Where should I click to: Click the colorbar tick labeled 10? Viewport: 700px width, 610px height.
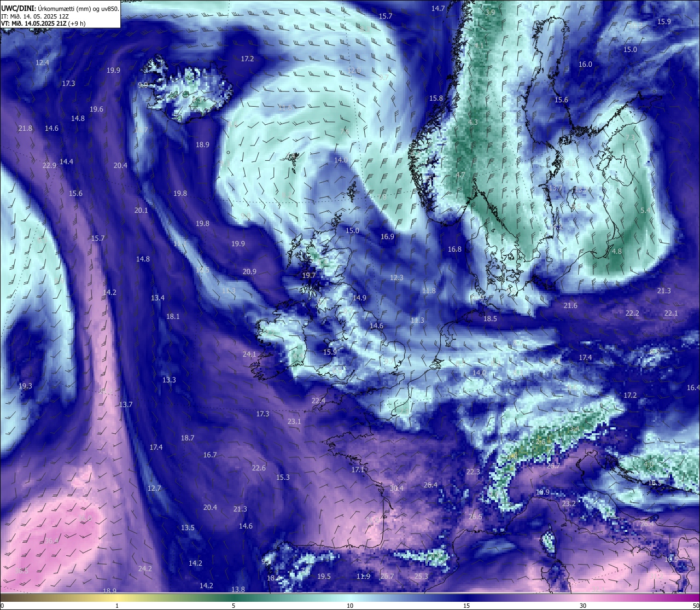click(x=350, y=606)
